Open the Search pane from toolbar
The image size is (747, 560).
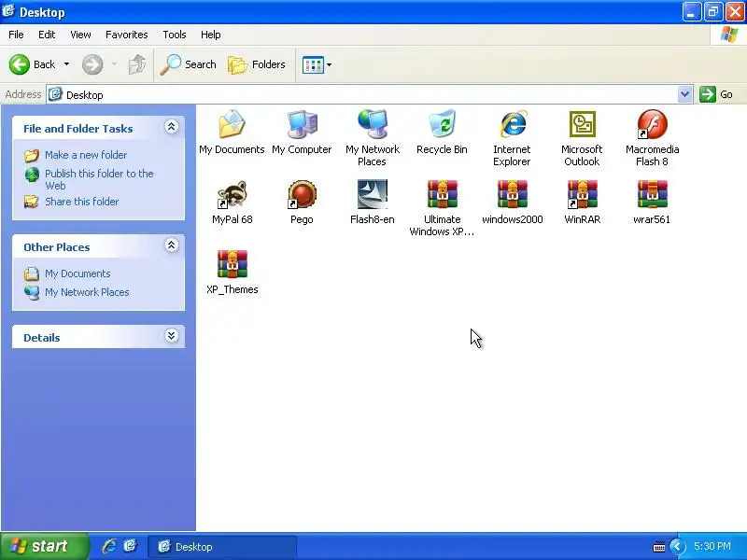point(188,64)
